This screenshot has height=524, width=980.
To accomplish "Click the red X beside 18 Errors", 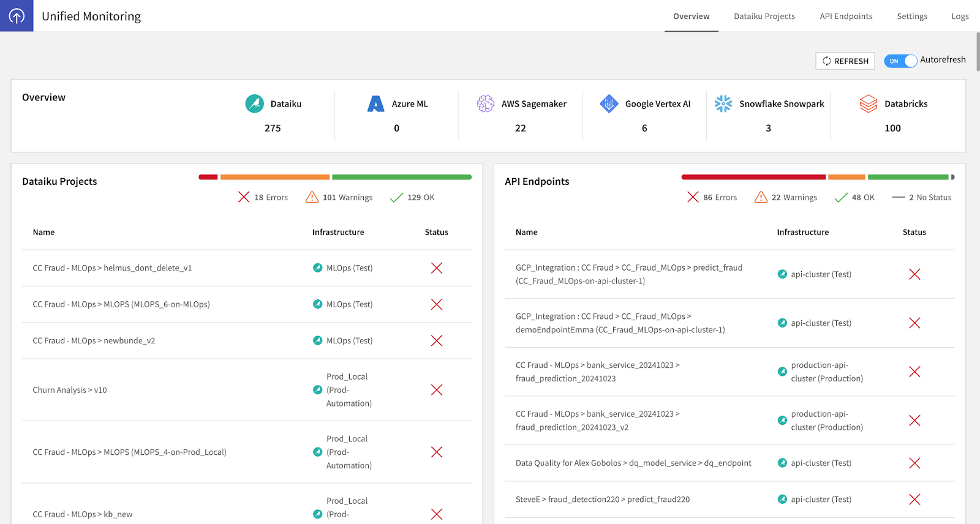I will [244, 197].
